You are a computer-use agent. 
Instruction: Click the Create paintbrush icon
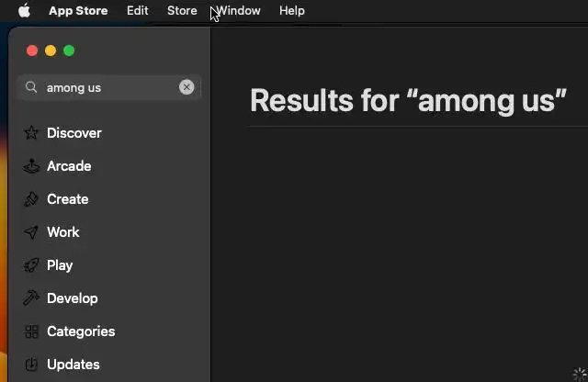pos(31,199)
